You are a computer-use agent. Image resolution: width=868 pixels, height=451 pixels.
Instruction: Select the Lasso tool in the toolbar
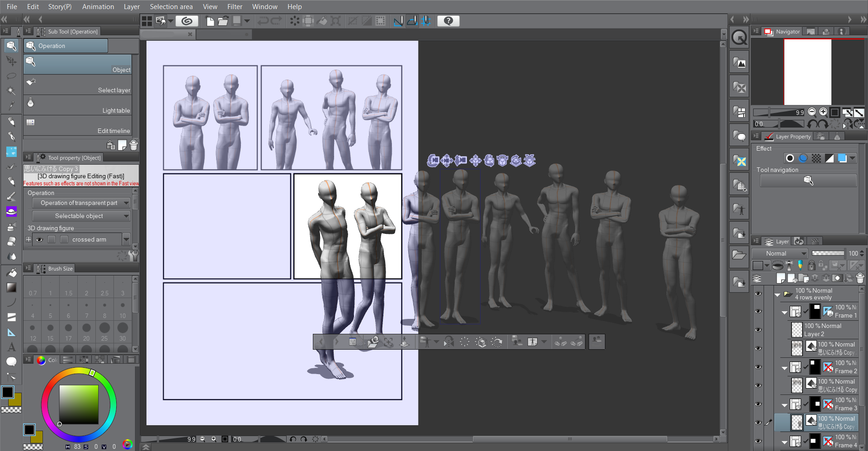click(11, 76)
